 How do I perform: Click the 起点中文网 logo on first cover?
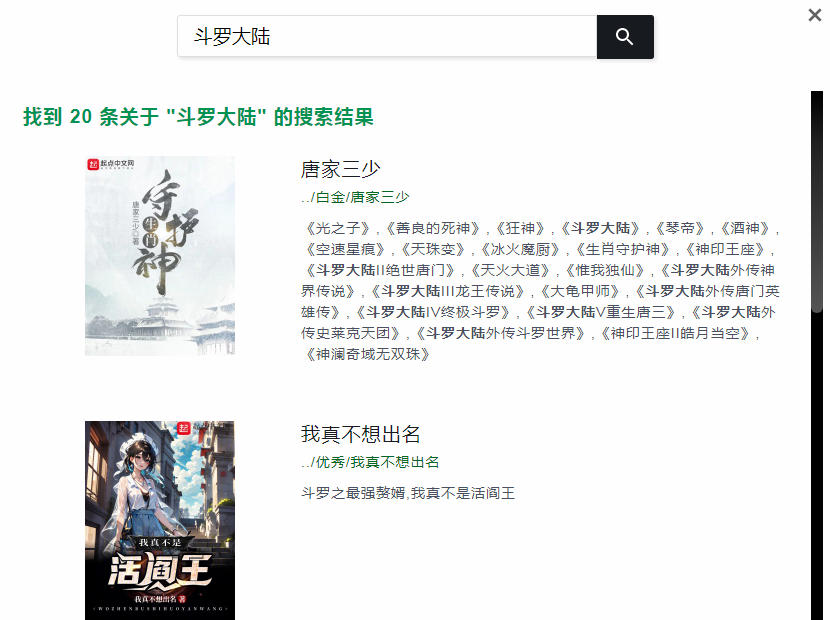(x=111, y=164)
